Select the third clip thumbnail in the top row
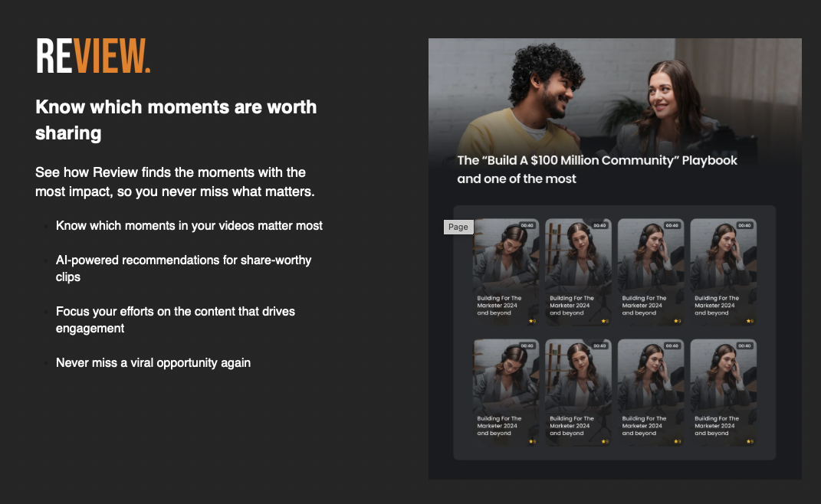Image resolution: width=821 pixels, height=504 pixels. point(650,272)
